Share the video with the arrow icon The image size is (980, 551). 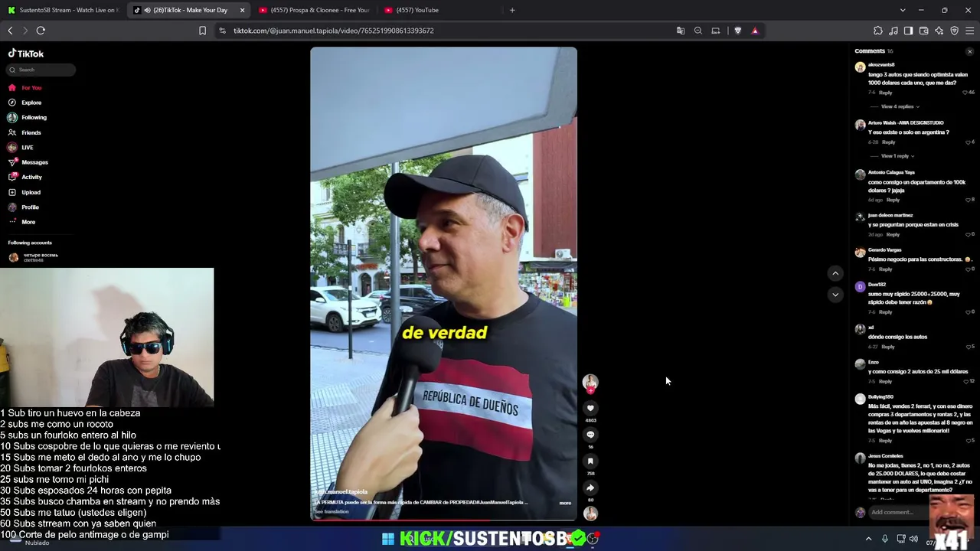tap(590, 487)
